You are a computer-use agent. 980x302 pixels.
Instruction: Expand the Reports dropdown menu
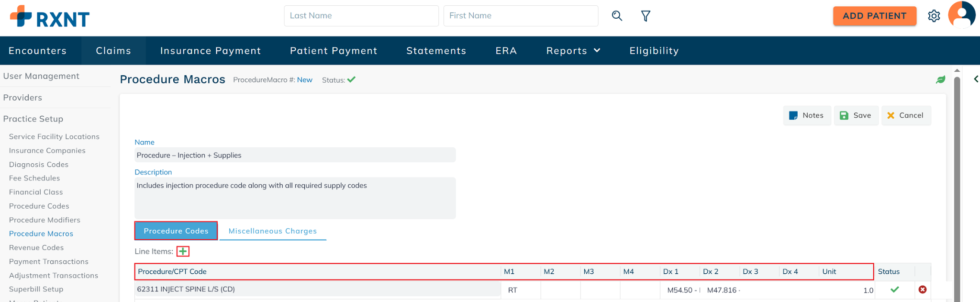point(573,51)
